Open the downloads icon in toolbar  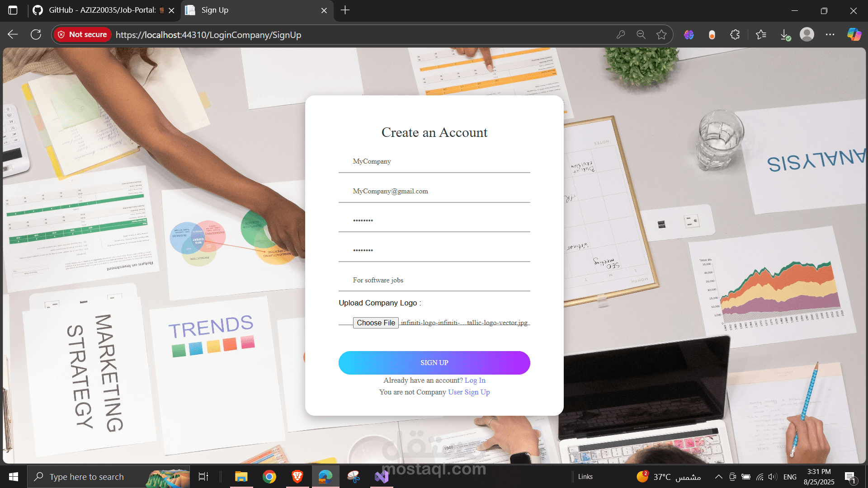(785, 35)
